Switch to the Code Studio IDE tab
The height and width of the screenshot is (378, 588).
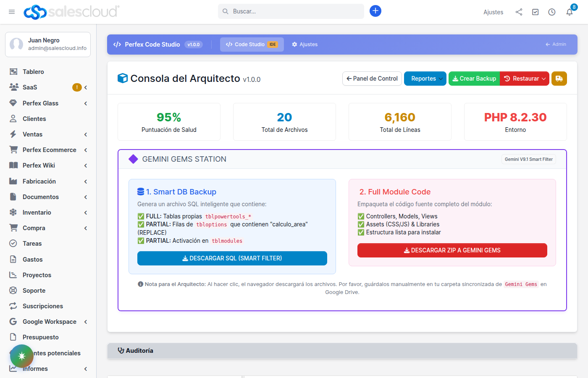[x=252, y=45]
